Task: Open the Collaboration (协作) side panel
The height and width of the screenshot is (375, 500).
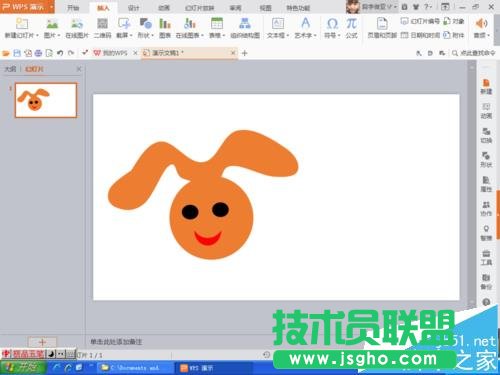Action: click(x=486, y=209)
